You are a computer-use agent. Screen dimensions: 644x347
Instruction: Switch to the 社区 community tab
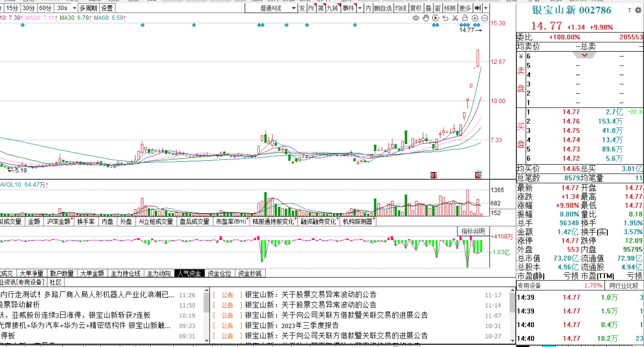[x=56, y=282]
